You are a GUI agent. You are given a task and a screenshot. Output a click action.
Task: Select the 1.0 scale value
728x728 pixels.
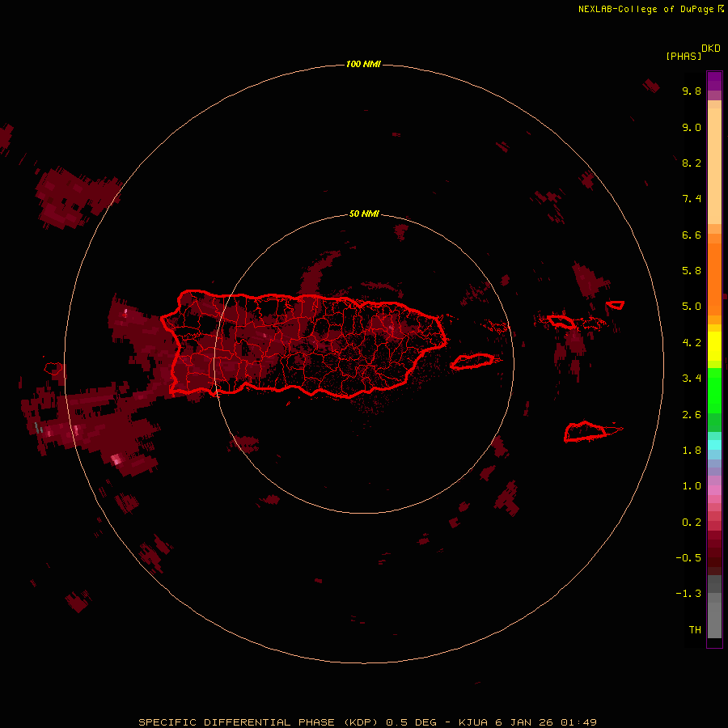692,486
